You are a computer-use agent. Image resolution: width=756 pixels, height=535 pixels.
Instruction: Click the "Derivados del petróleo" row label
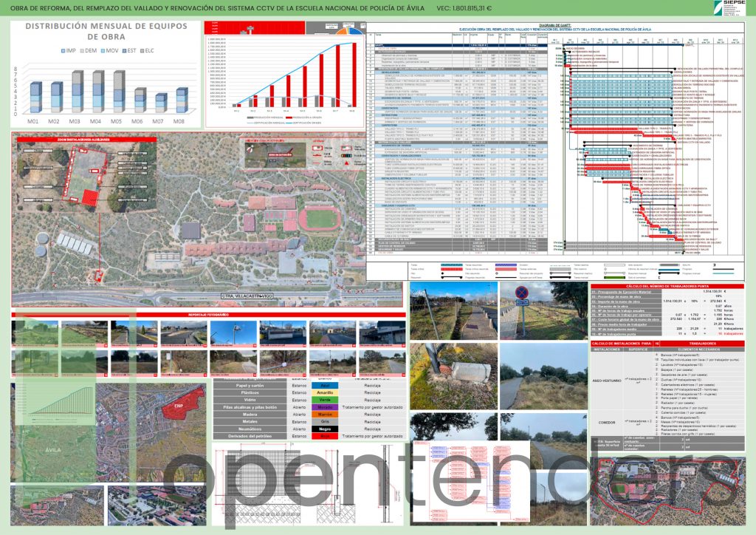pos(250,436)
